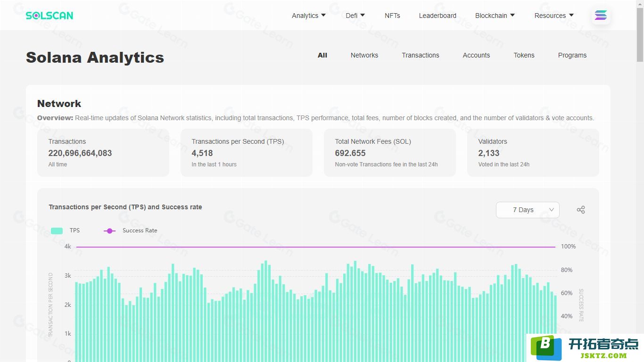Click the 2k TPS axis label
The width and height of the screenshot is (644, 362).
[68, 305]
